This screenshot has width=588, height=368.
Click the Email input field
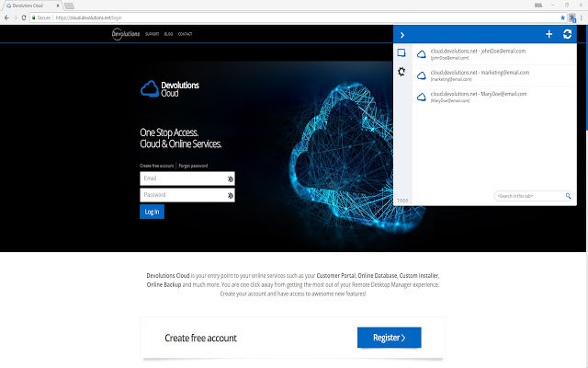187,178
